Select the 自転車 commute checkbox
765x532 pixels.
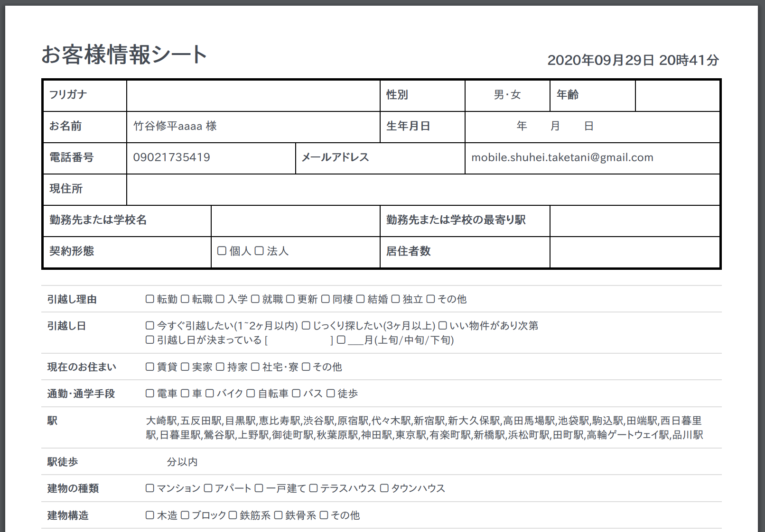(x=251, y=394)
